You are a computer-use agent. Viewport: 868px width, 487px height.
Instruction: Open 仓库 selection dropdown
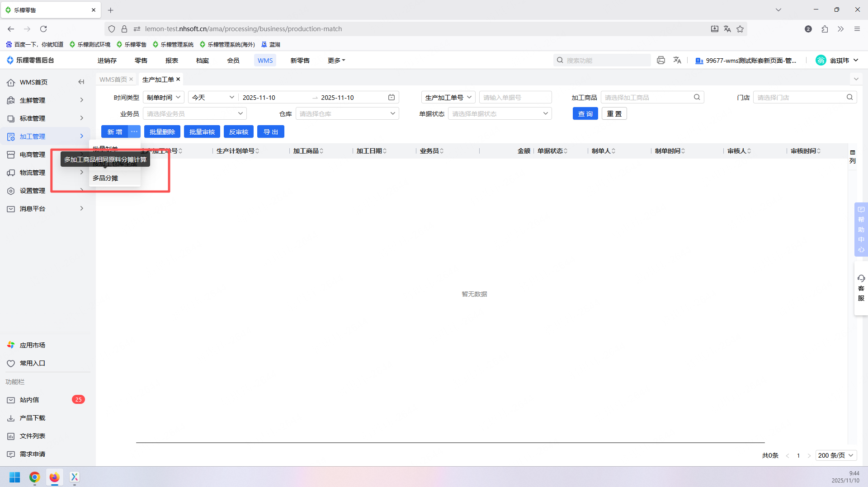[x=347, y=113]
